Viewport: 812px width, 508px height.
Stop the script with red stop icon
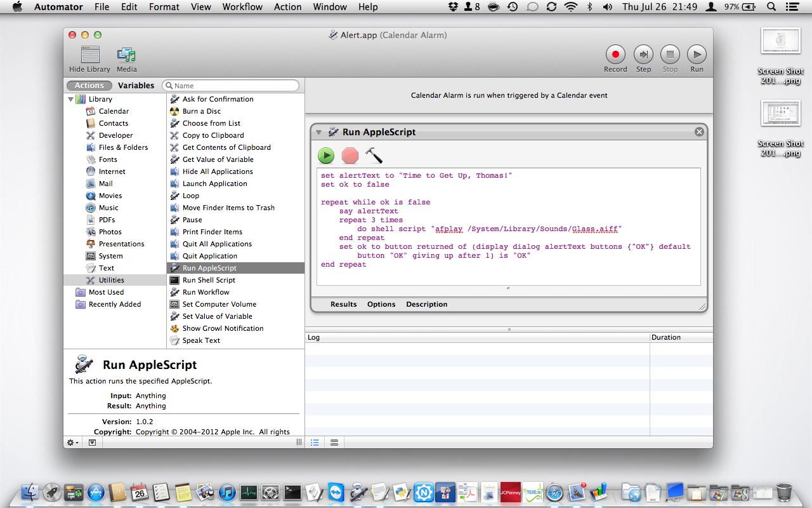[350, 156]
